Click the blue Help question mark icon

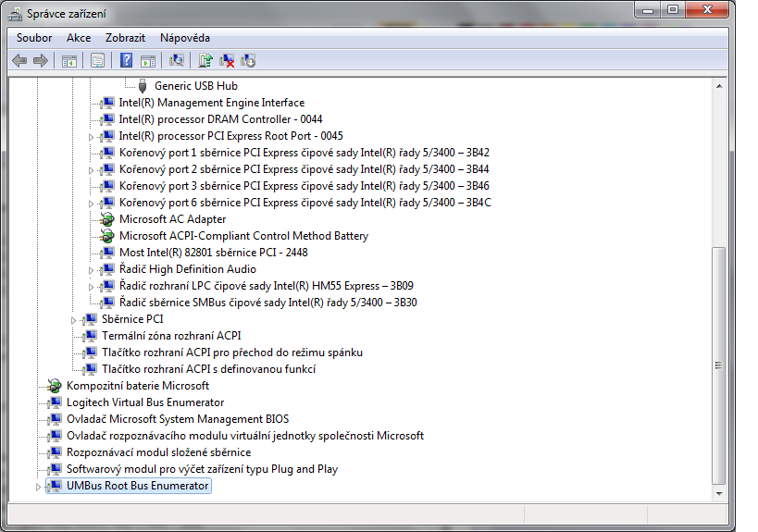coord(126,60)
